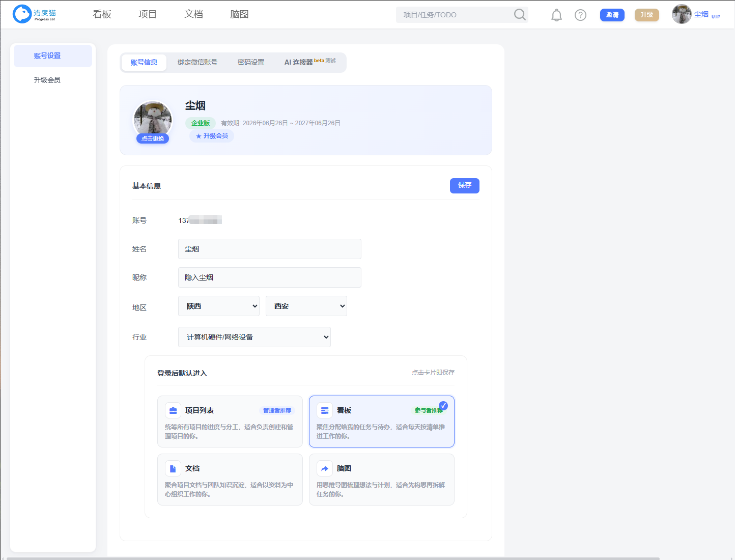Open 项目 in top navigation
This screenshot has width=735, height=560.
coord(148,14)
